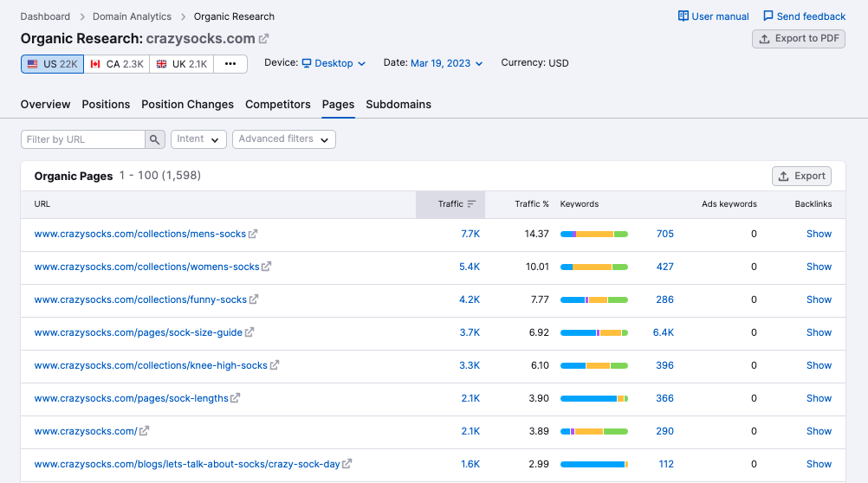Click the Export button for Organic Pages
The width and height of the screenshot is (868, 483).
click(801, 176)
